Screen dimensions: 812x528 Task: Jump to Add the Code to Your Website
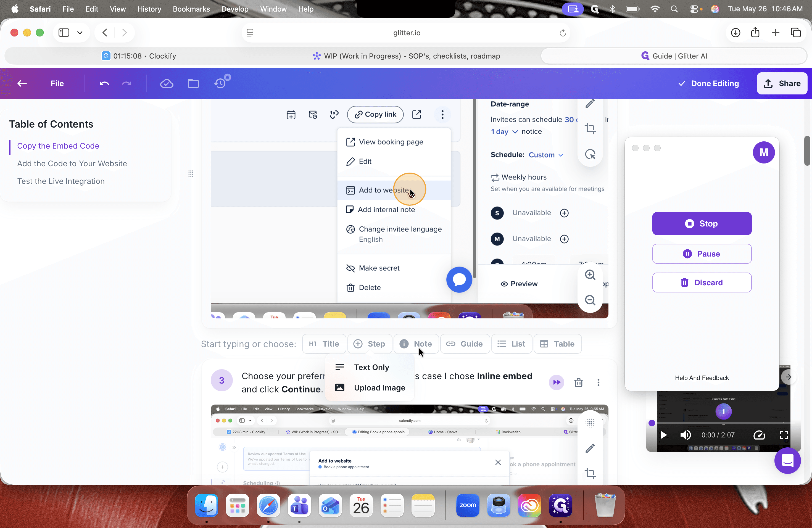[72, 163]
